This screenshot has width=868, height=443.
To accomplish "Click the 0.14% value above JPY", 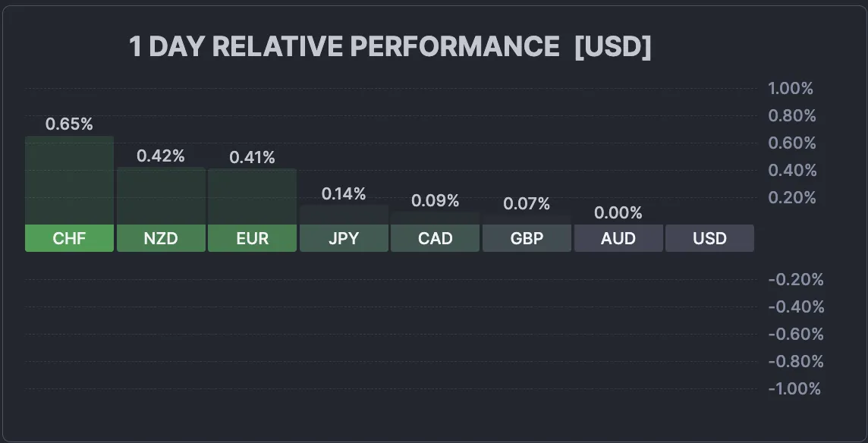I will click(344, 194).
